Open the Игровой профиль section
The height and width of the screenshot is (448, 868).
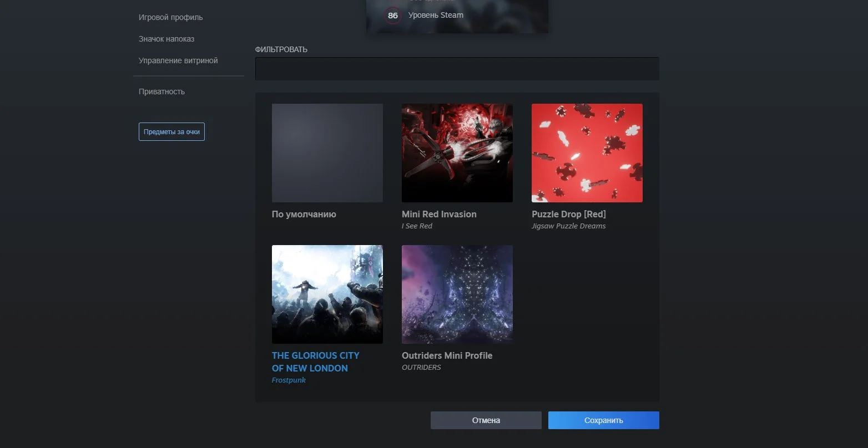coord(170,17)
